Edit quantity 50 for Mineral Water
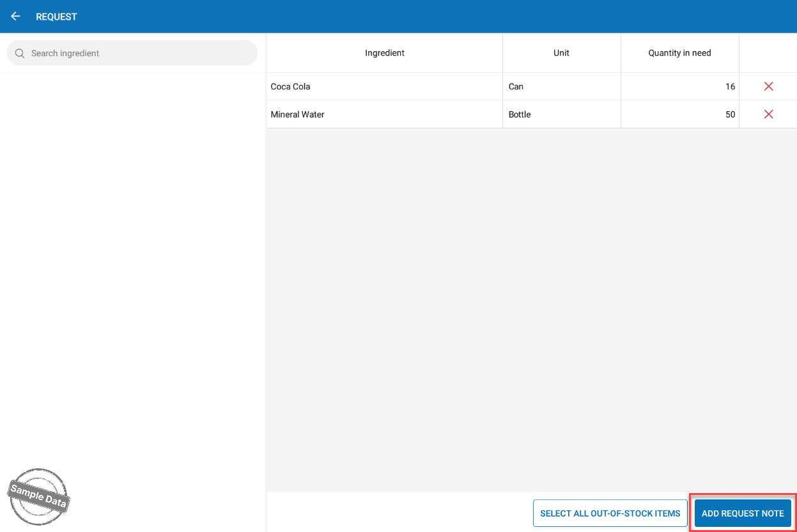Screen dimensions: 797x532 coord(729,115)
